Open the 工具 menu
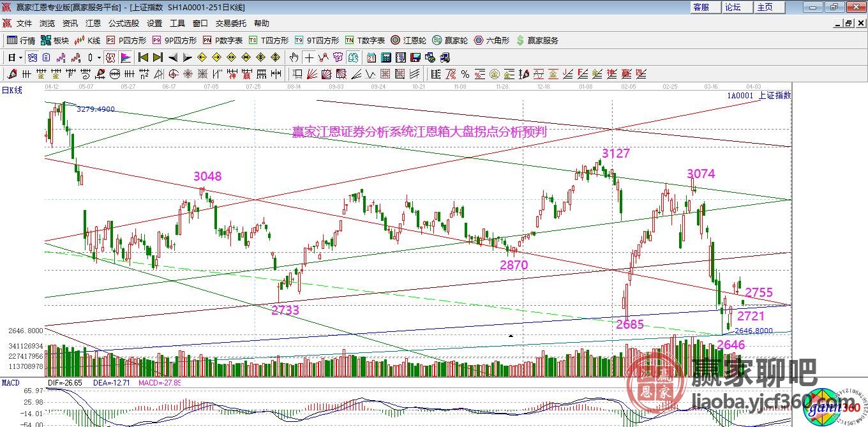Image resolution: width=868 pixels, height=427 pixels. [x=177, y=24]
